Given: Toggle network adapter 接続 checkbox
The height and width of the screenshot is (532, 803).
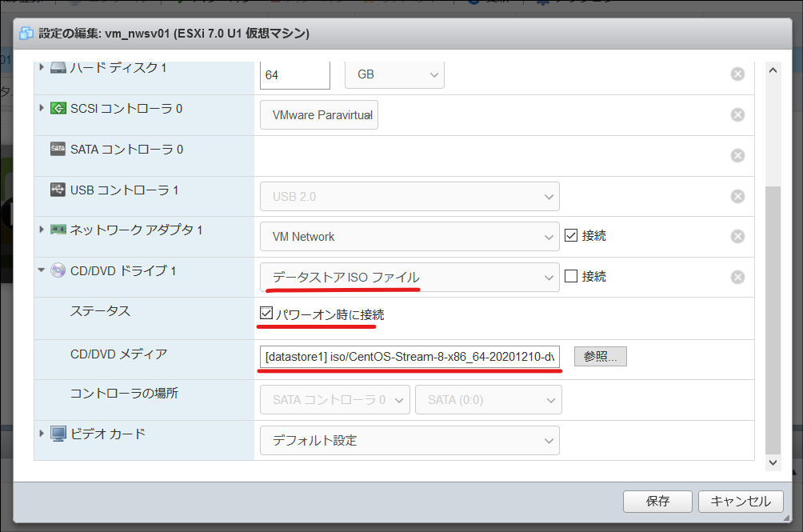Looking at the screenshot, I should [571, 235].
